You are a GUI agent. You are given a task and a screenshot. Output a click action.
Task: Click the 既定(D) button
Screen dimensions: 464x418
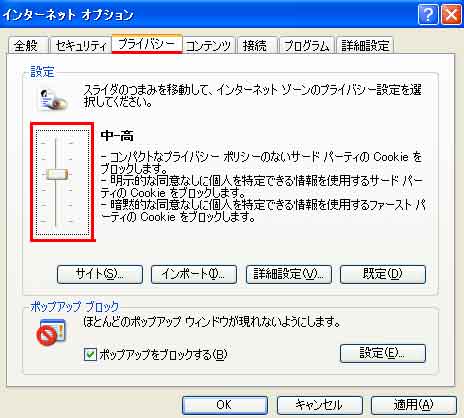(383, 274)
